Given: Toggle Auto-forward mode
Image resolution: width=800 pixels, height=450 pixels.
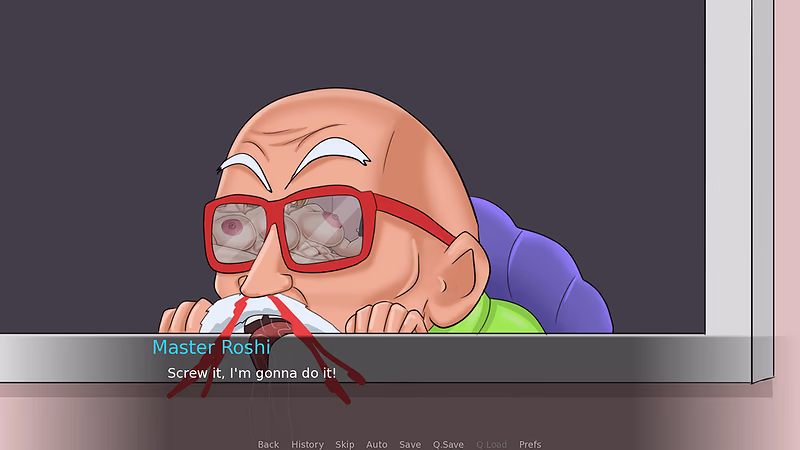Looking at the screenshot, I should [x=377, y=444].
